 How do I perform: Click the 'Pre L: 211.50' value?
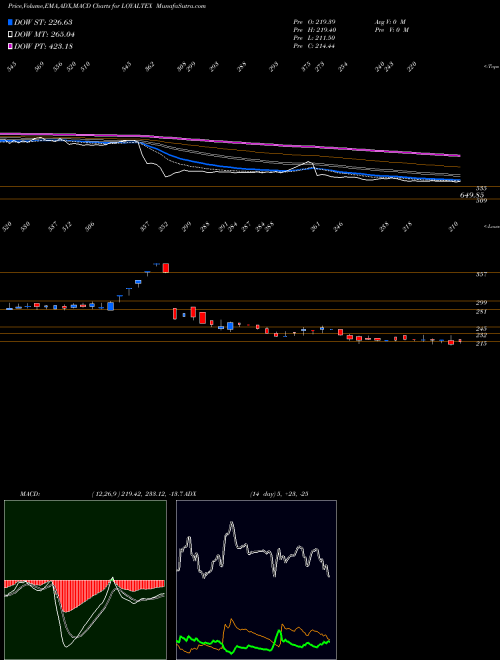(314, 38)
